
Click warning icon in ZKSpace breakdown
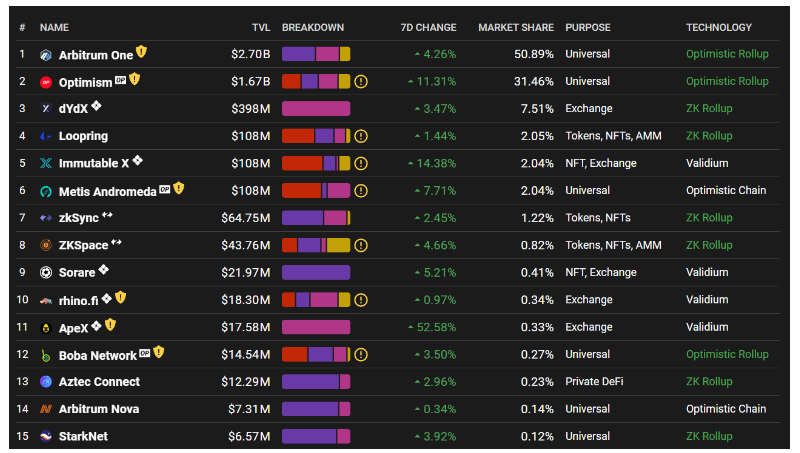point(361,245)
